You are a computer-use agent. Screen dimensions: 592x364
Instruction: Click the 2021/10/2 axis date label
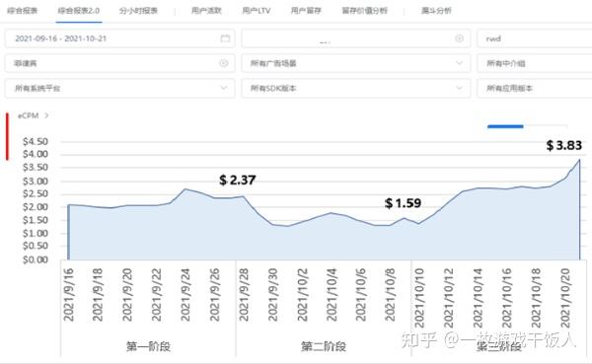coord(303,295)
